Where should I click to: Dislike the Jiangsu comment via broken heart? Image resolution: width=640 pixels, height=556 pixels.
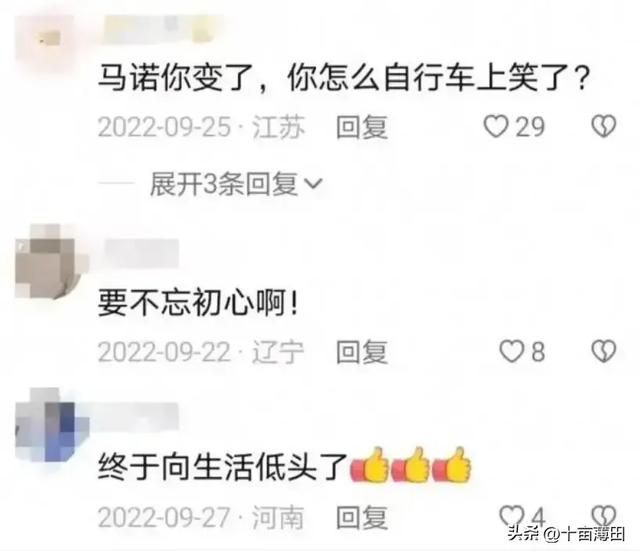[604, 127]
